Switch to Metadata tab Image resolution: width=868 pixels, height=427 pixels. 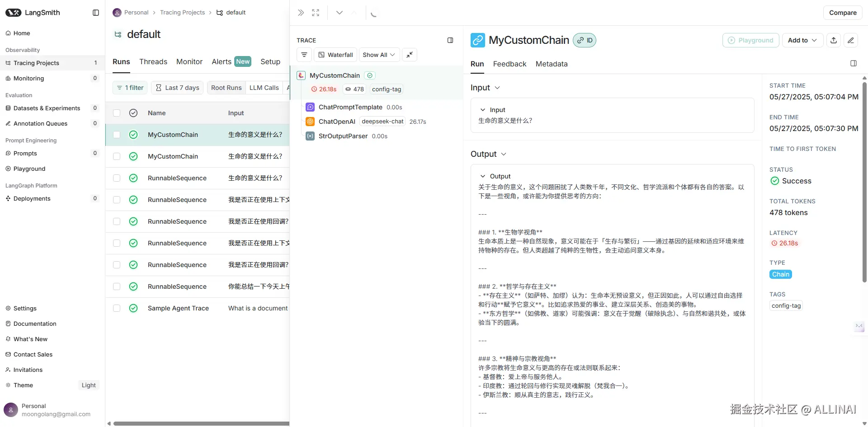click(x=552, y=64)
